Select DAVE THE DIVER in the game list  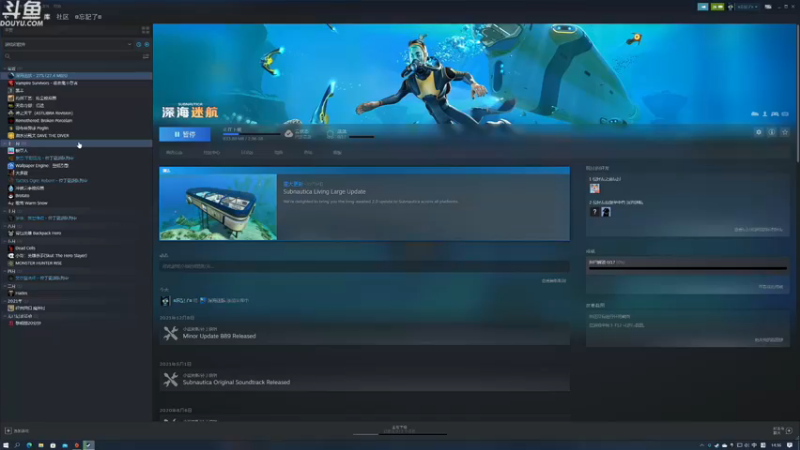pos(77,135)
